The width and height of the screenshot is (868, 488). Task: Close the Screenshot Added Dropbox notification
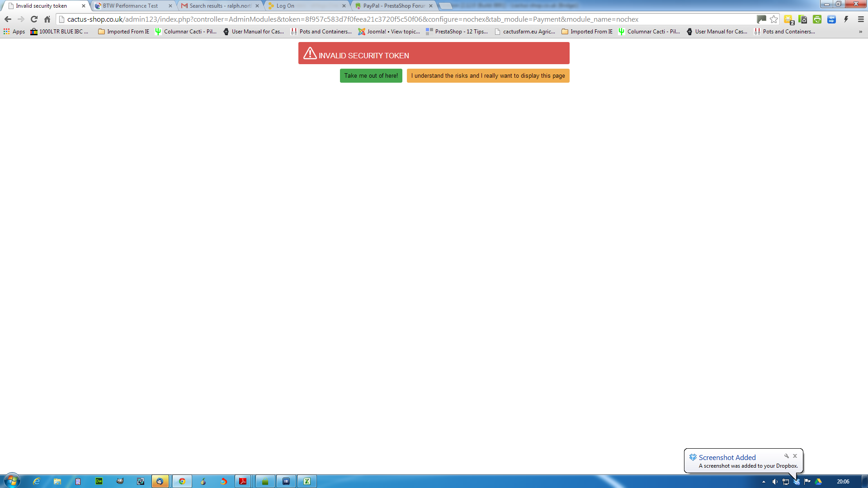click(x=795, y=456)
